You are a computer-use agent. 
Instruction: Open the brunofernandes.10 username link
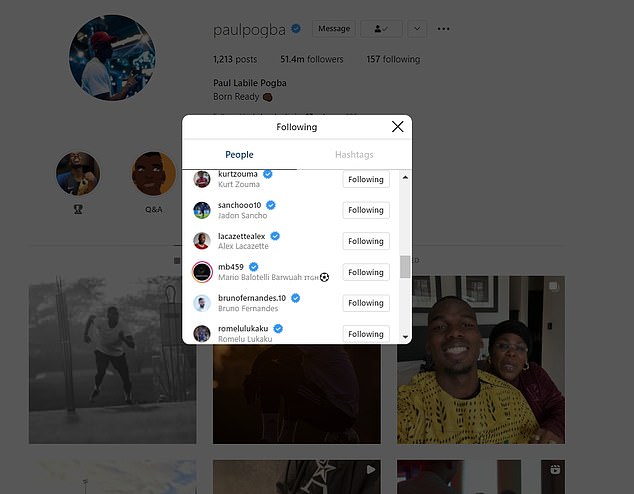252,298
